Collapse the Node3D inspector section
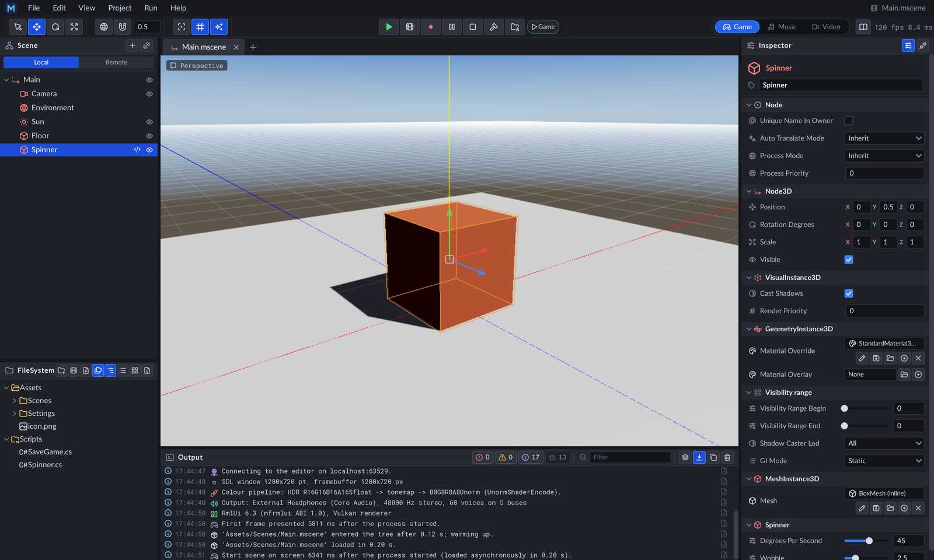Viewport: 934px width, 560px height. [x=749, y=191]
